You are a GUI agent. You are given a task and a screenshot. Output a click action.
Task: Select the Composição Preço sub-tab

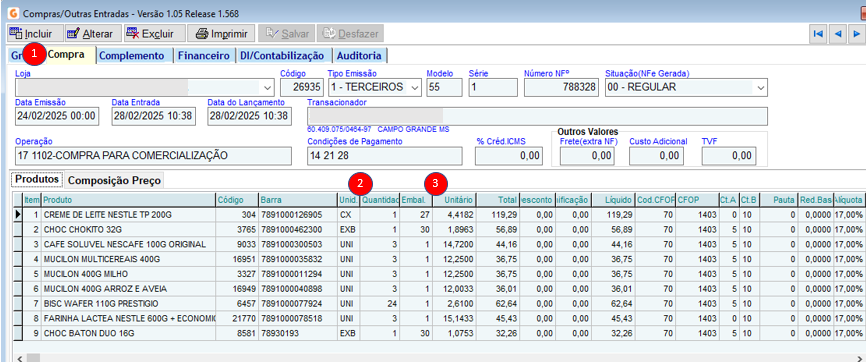114,180
